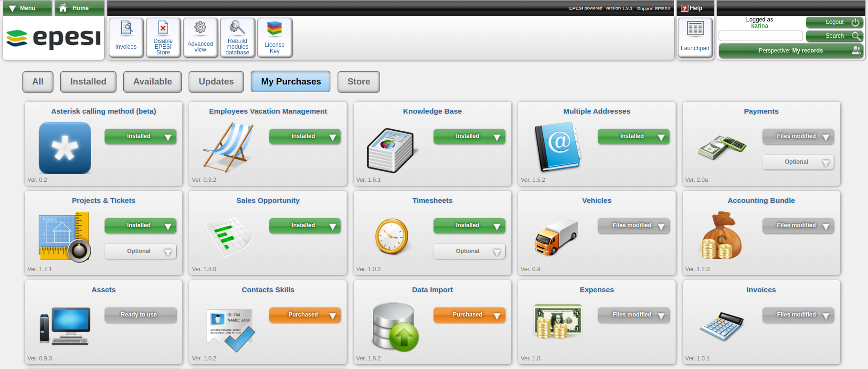This screenshot has height=369, width=868.
Task: Open the main Menu
Action: [x=23, y=8]
